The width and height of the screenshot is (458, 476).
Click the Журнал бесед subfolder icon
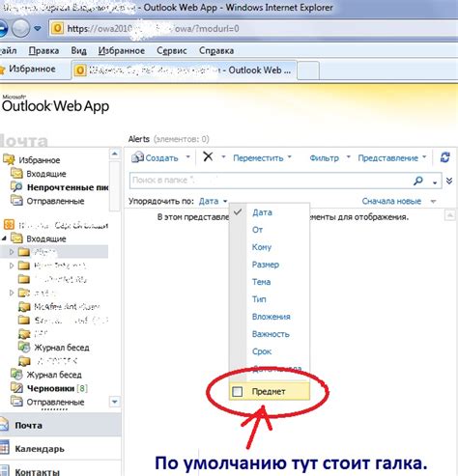[x=24, y=348]
